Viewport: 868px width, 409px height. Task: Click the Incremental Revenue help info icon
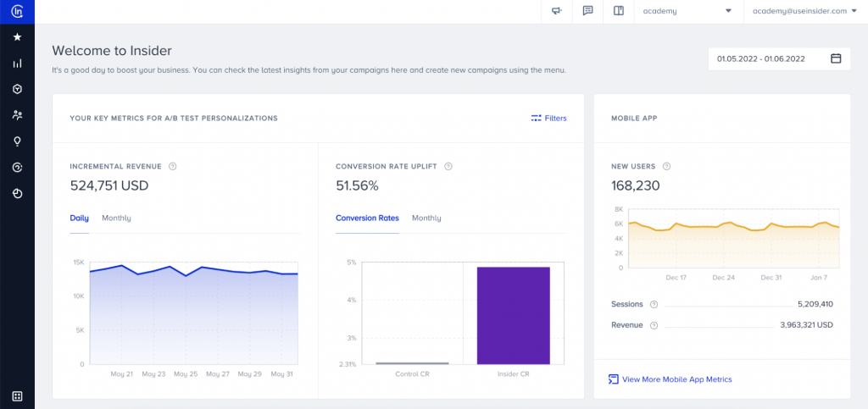pyautogui.click(x=173, y=167)
